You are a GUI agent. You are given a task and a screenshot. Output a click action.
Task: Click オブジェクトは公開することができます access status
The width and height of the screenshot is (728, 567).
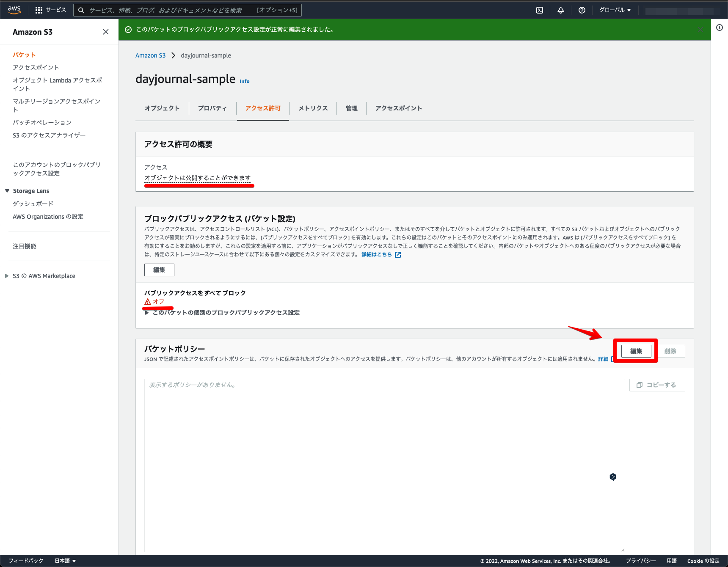(198, 178)
